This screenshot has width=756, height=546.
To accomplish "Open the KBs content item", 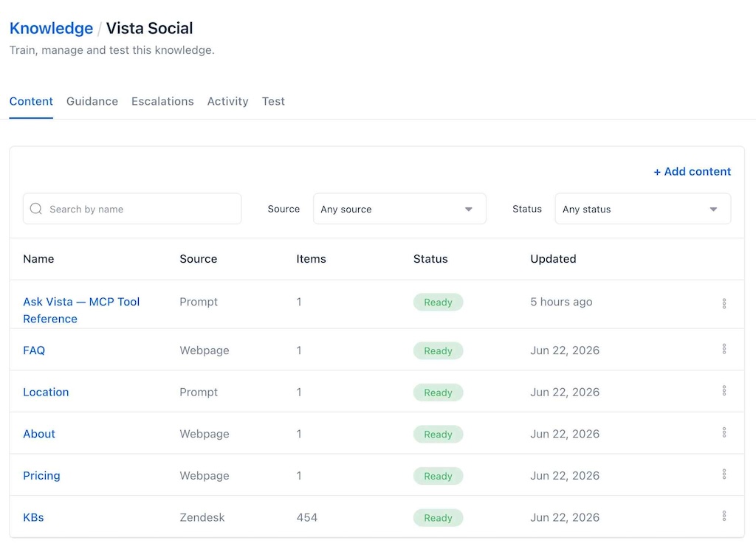I will [33, 517].
